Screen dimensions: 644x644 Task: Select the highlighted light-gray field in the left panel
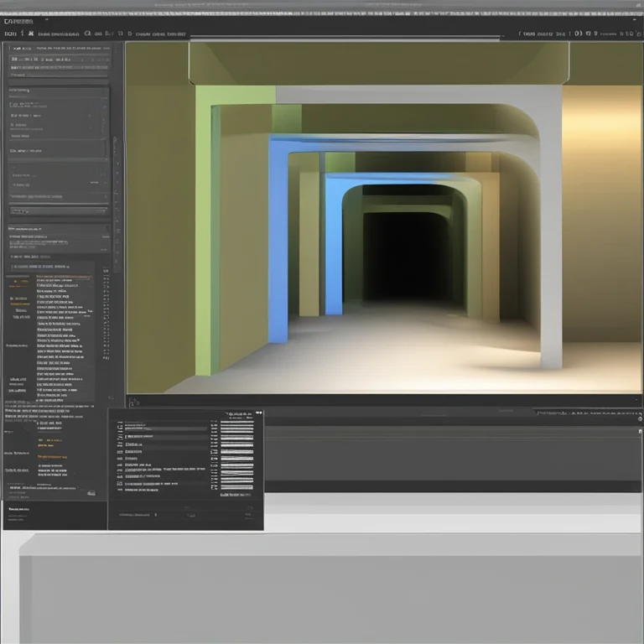point(59,211)
